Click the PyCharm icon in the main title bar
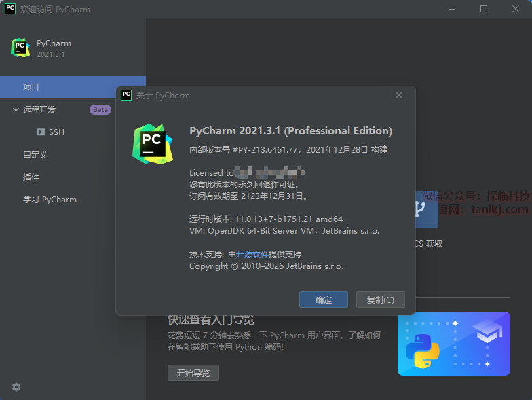The height and width of the screenshot is (400, 532). (x=10, y=10)
